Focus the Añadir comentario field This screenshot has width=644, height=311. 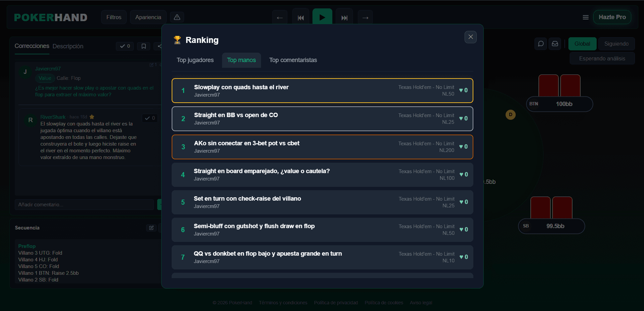84,205
